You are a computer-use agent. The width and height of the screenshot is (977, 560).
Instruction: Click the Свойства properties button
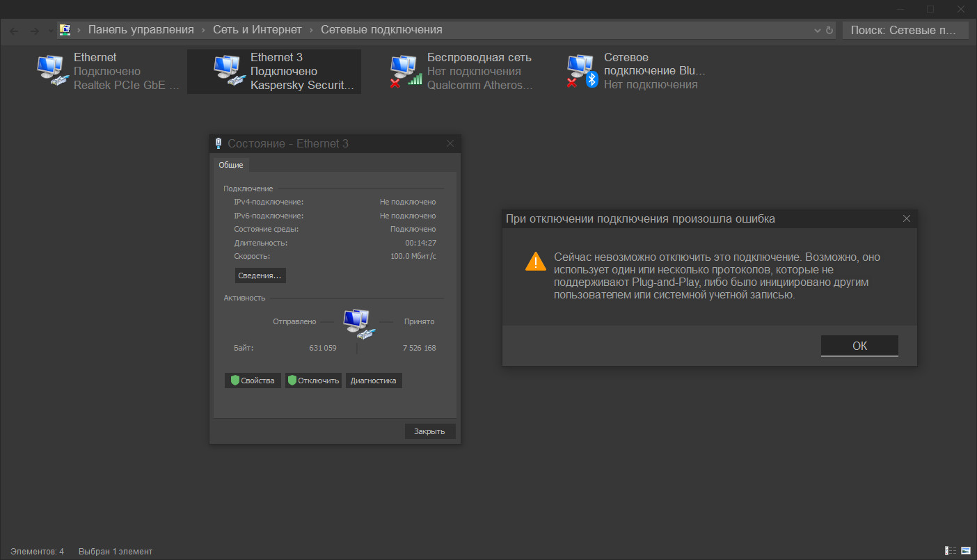pyautogui.click(x=253, y=381)
